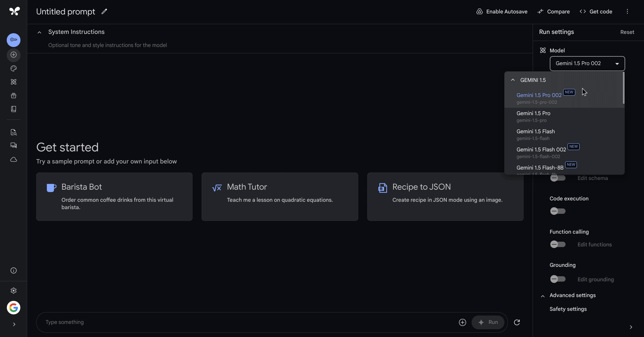Click the refresh icon beside Run
The width and height of the screenshot is (644, 337).
517,322
